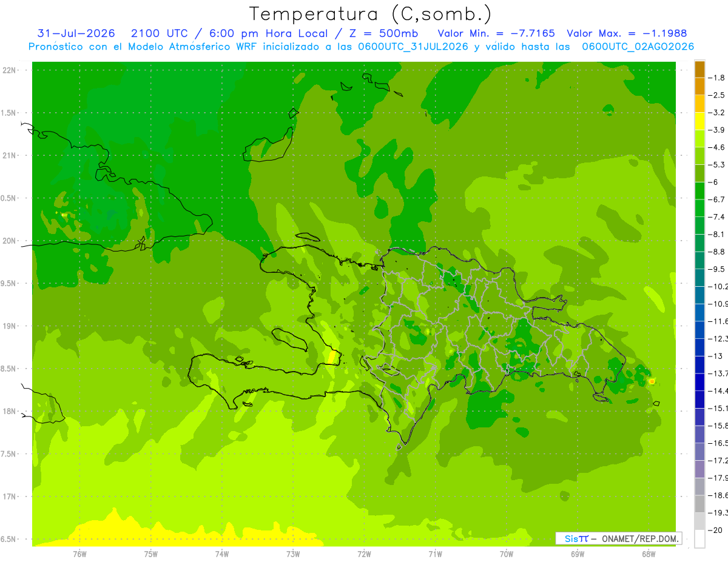Click the 'Pronostico con el Modelo Atmosferico WRF' line

pos(361,47)
